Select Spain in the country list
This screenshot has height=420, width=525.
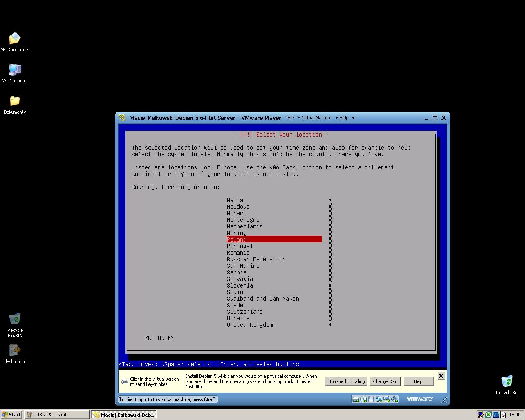point(235,292)
